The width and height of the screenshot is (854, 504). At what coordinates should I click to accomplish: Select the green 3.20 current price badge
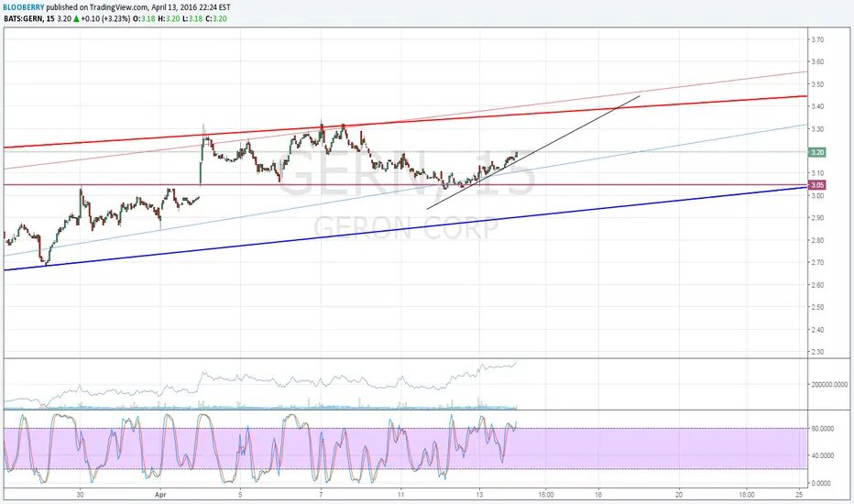tap(817, 152)
